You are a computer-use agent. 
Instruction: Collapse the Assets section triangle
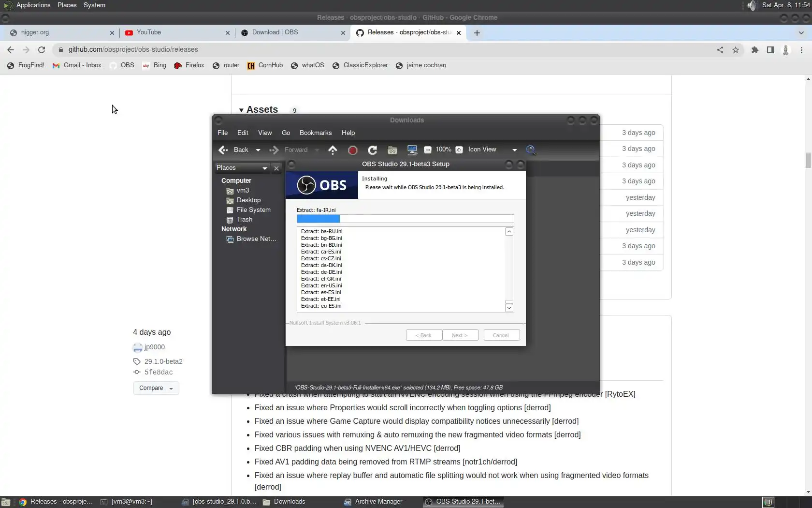point(241,110)
